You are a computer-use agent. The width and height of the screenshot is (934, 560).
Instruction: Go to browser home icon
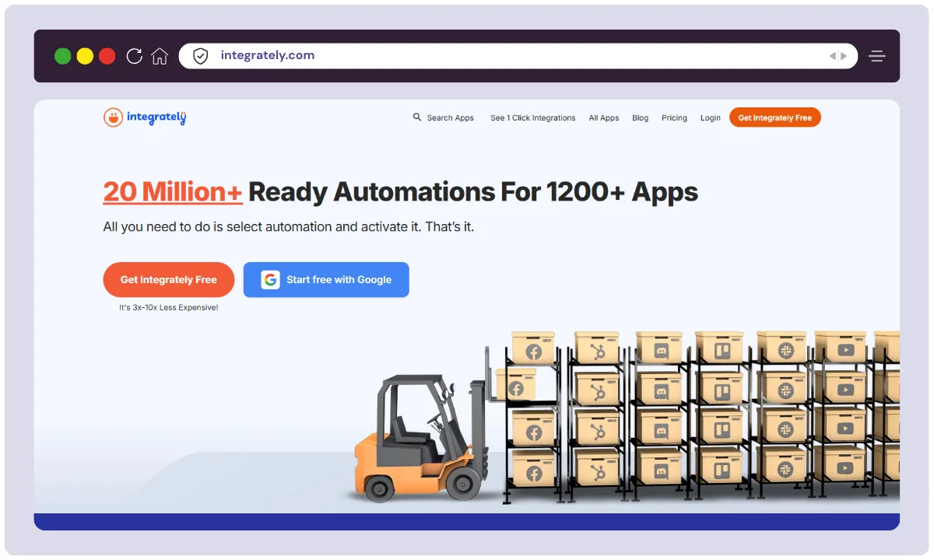pos(160,56)
